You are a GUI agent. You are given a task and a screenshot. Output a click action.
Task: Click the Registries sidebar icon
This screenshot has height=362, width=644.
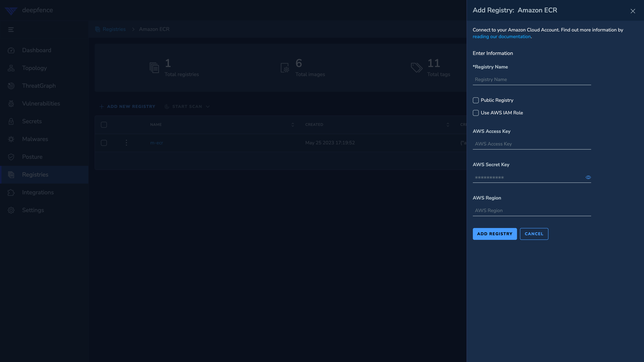point(11,175)
